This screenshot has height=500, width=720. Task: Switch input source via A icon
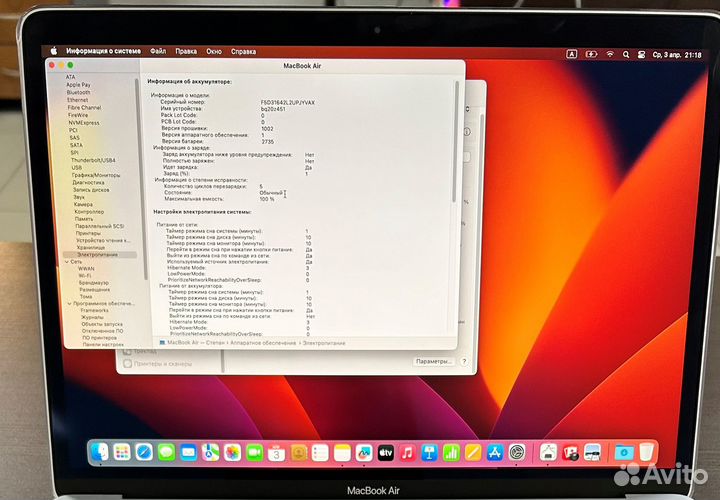tap(571, 54)
